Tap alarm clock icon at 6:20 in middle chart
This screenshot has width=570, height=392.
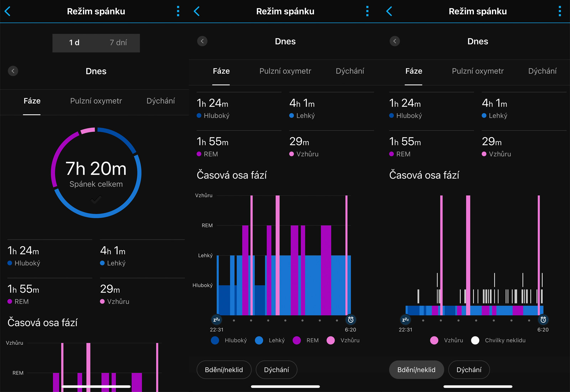click(x=351, y=320)
